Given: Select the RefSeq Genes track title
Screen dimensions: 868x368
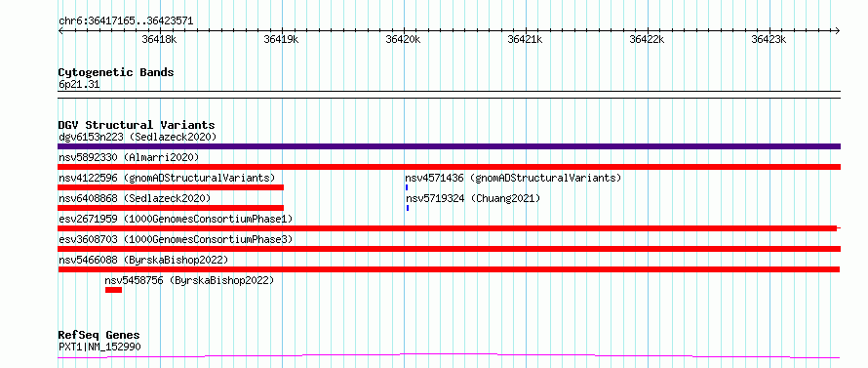Looking at the screenshot, I should tap(99, 336).
